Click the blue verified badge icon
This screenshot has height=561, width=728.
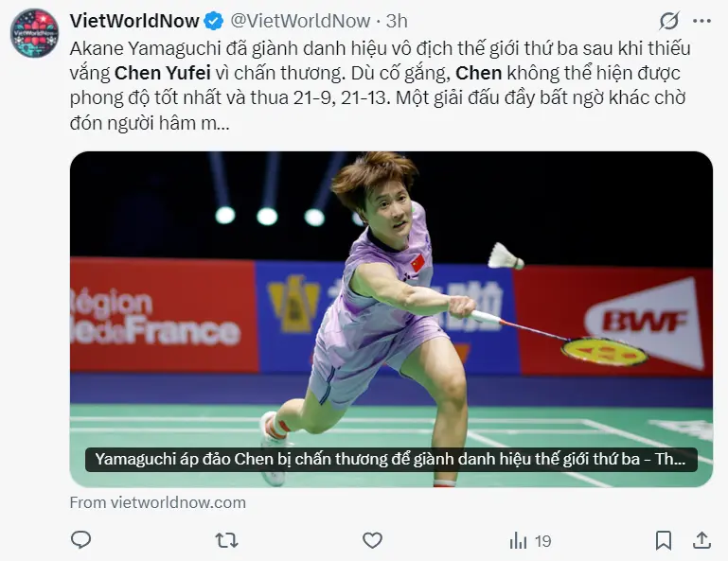pos(214,22)
